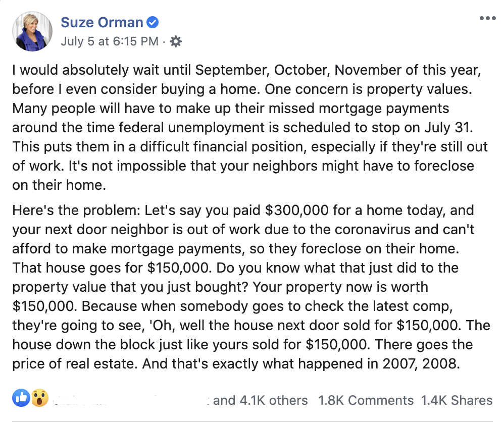
Task: Open the three-dot post options menu
Action: [487, 18]
